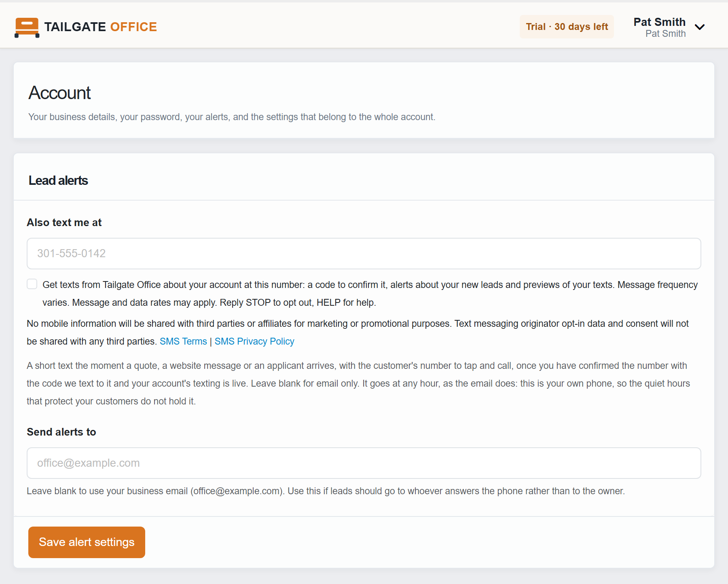
Task: Click the Save alert settings button
Action: (x=87, y=542)
